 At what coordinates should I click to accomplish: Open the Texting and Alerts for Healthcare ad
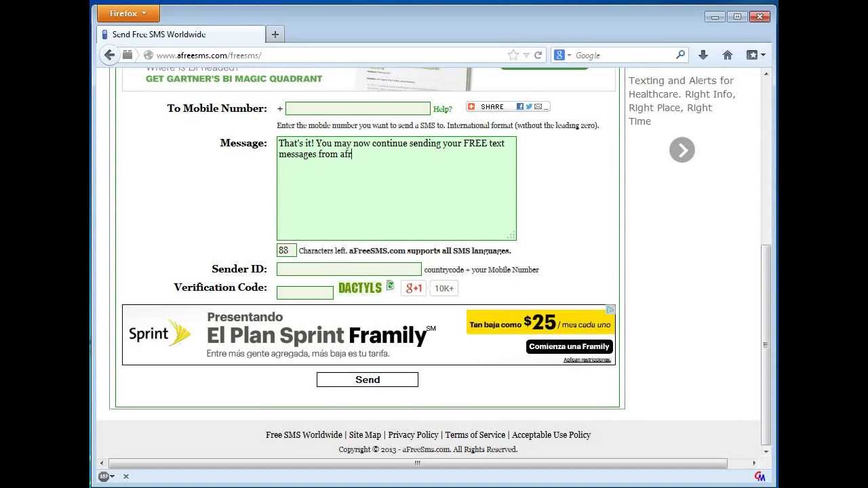682,101
